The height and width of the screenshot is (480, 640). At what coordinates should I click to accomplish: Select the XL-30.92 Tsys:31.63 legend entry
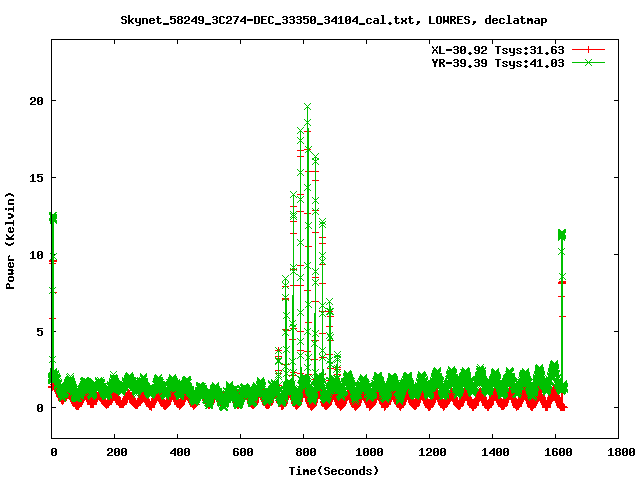tap(498, 50)
